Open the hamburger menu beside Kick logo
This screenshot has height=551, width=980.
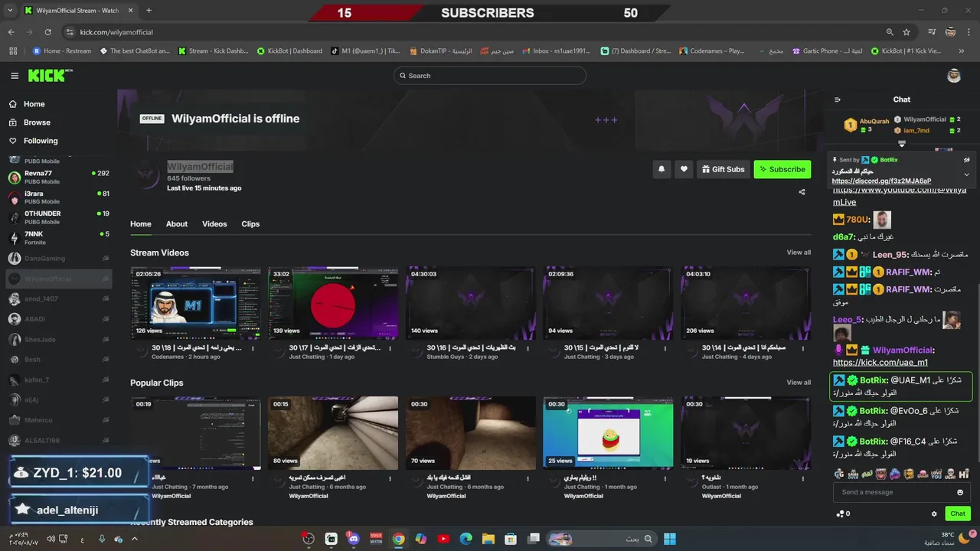pyautogui.click(x=15, y=76)
